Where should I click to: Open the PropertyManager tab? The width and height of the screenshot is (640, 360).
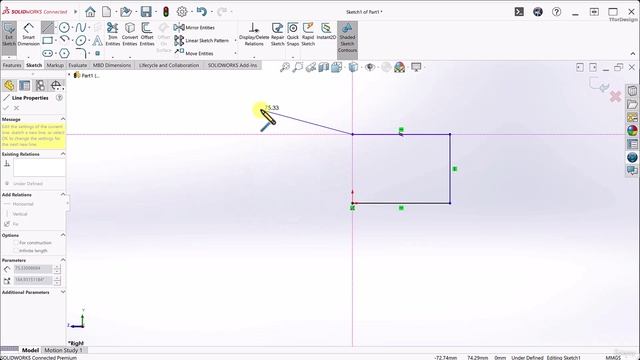(24, 85)
